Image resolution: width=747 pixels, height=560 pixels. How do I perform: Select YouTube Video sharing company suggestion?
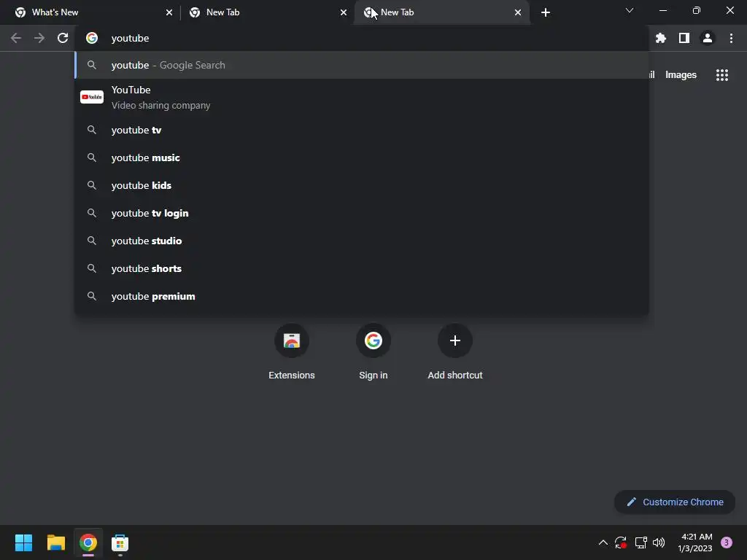click(362, 98)
